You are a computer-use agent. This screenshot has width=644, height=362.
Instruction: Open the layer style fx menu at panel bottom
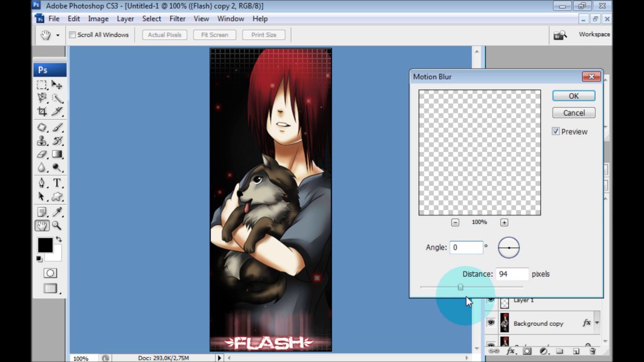point(511,351)
